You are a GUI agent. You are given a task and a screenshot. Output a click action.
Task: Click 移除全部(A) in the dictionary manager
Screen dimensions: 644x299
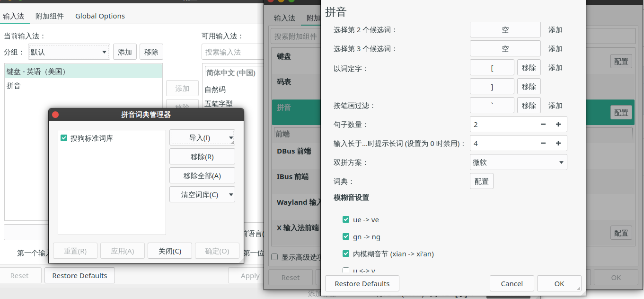tap(202, 175)
